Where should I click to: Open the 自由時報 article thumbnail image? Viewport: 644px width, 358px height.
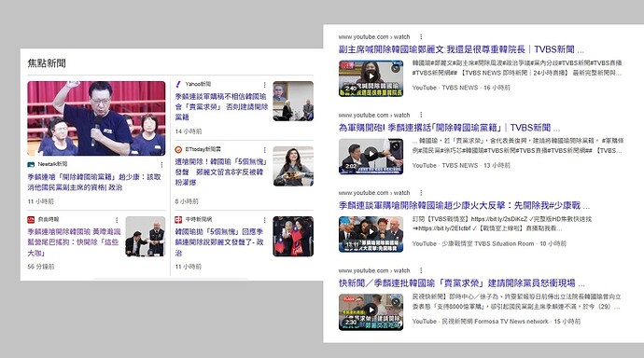coord(146,237)
